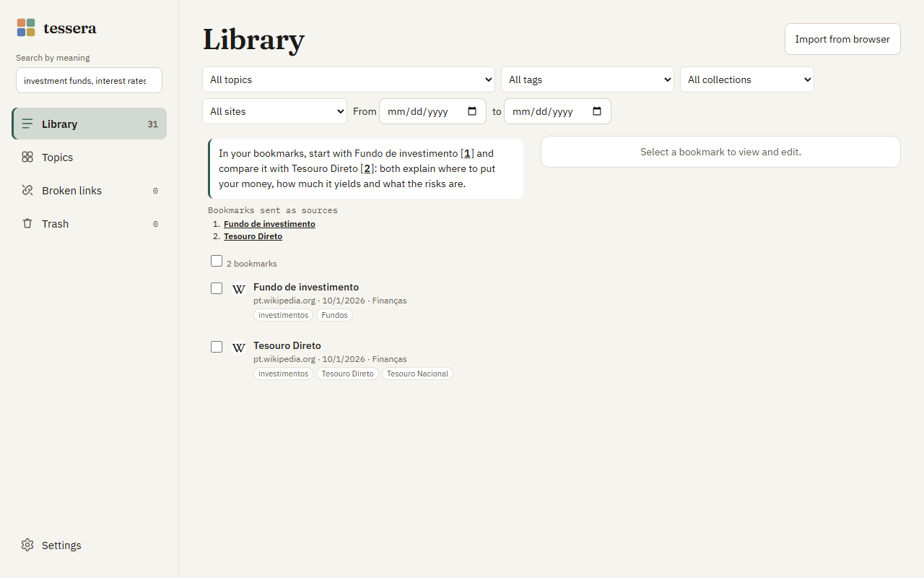The image size is (924, 578).
Task: Click the Bookmarks sent as sources label
Action: pos(273,210)
